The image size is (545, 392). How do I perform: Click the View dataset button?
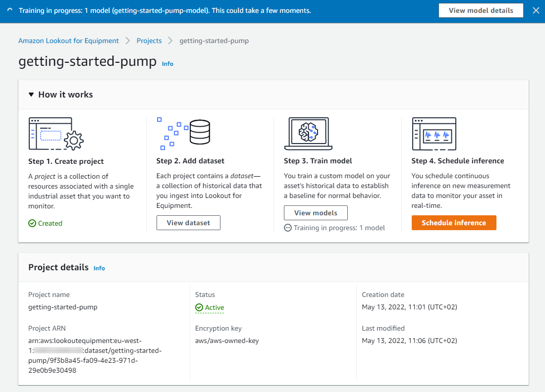tap(188, 223)
